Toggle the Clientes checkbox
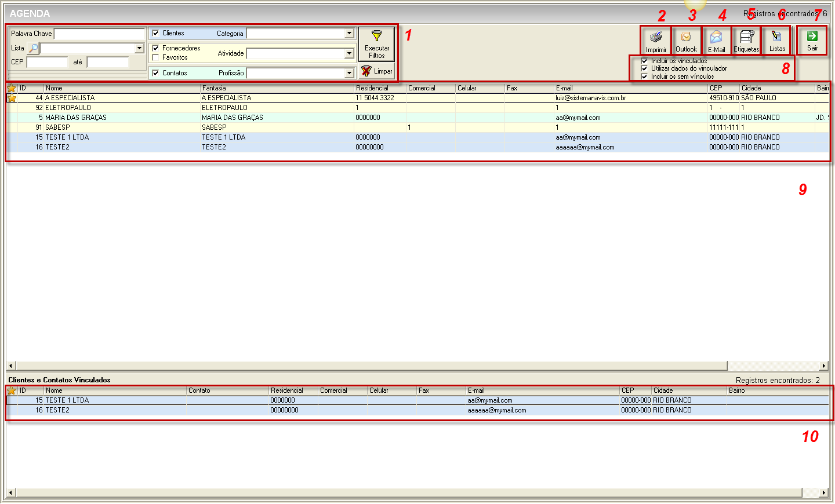835x504 pixels. tap(155, 33)
